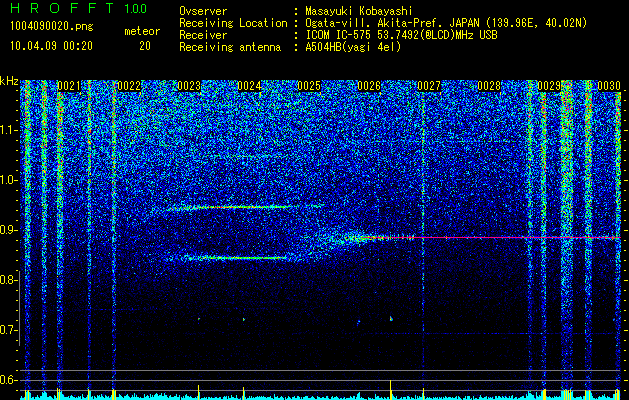Image resolution: width=629 pixels, height=400 pixels.
Task: Click the 0023 time marker
Action: point(189,86)
